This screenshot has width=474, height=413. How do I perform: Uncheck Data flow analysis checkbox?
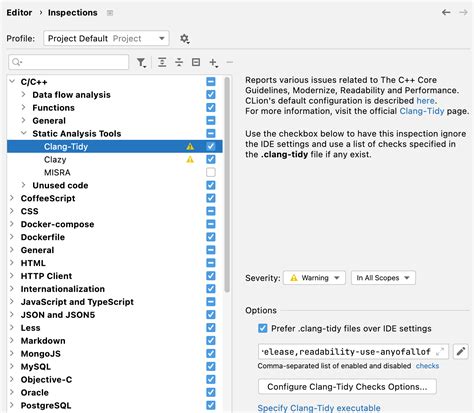click(211, 94)
